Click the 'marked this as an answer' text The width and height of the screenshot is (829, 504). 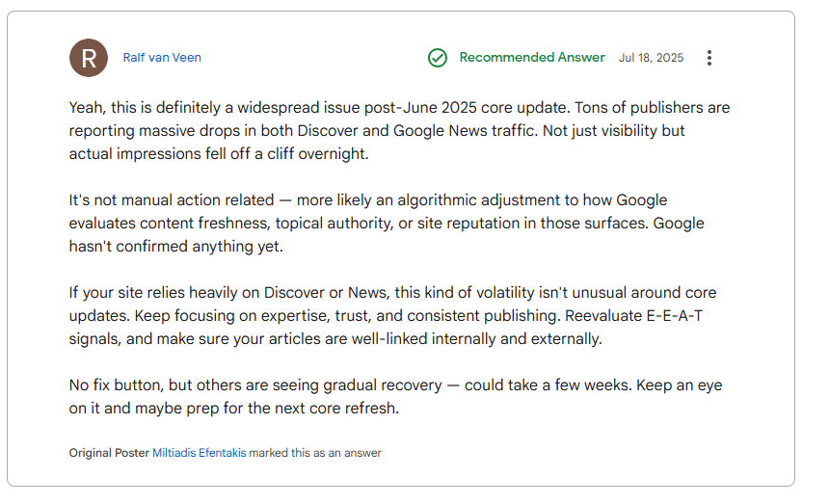(x=315, y=453)
